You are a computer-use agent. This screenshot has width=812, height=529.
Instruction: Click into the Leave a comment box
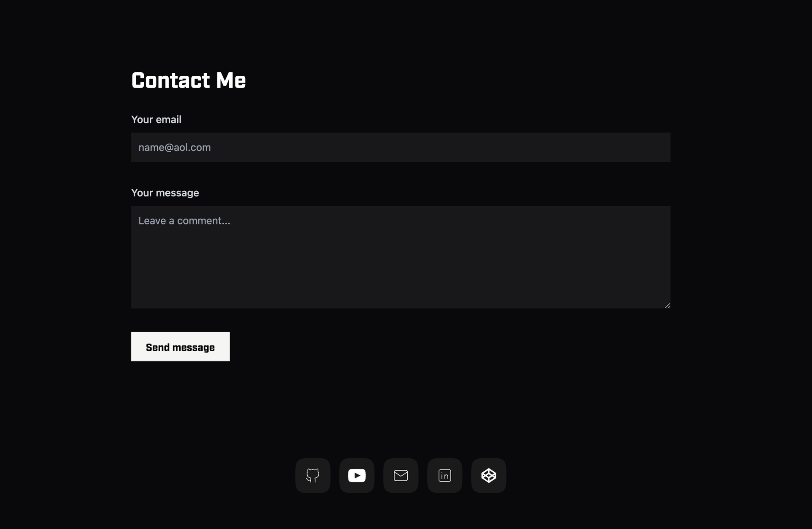(x=401, y=257)
